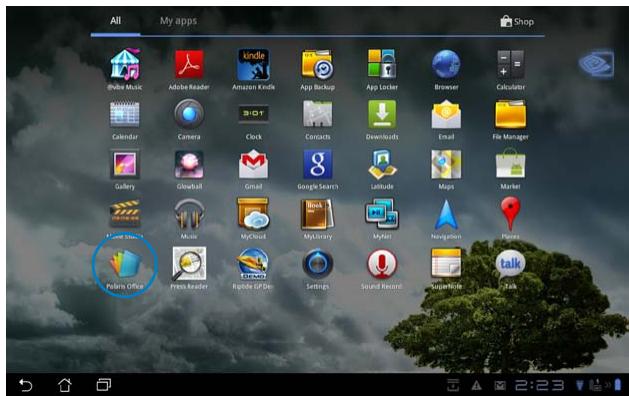Switch to the All tab
This screenshot has width=629, height=396.
pos(116,21)
